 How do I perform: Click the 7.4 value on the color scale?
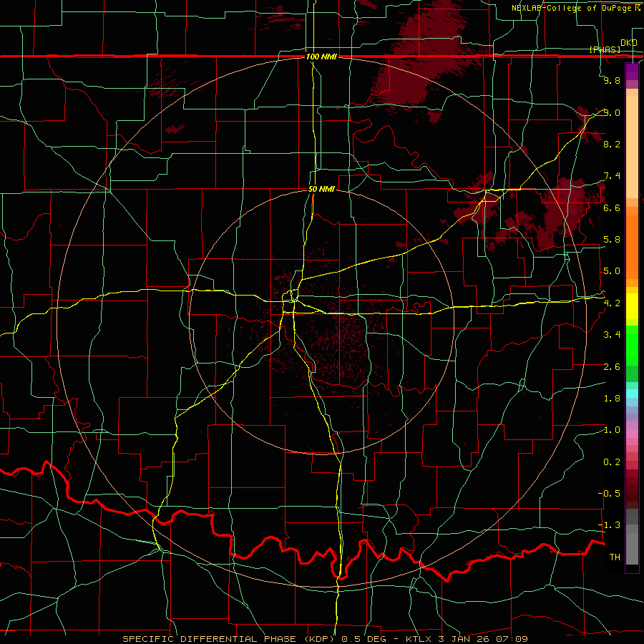click(x=612, y=176)
